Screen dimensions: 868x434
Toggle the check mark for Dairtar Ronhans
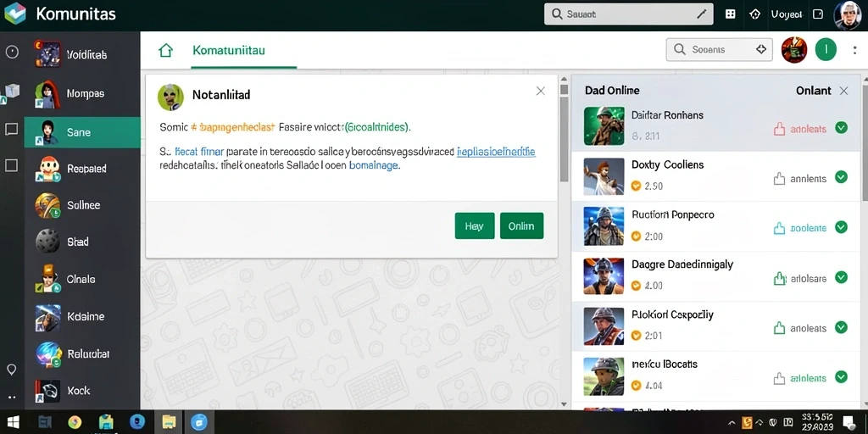point(841,128)
